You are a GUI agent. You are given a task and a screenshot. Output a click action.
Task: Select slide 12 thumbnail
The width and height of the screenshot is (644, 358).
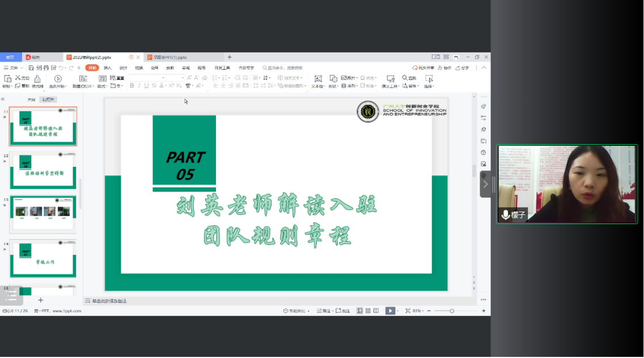coord(43,170)
